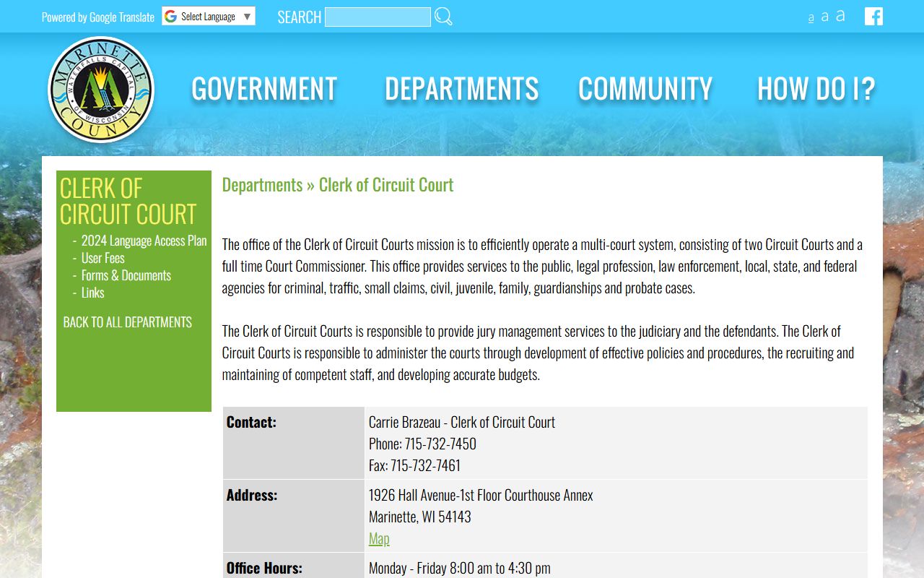The width and height of the screenshot is (924, 578).
Task: Select the small text size 'a'
Action: click(x=811, y=18)
